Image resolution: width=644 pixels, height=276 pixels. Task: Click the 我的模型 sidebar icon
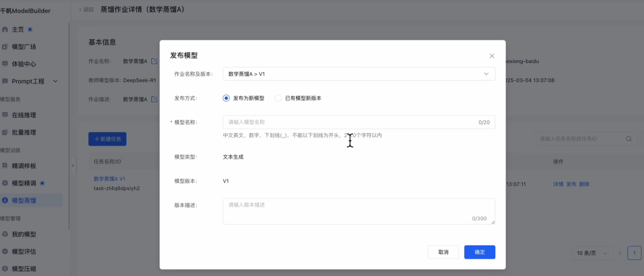click(x=5, y=234)
